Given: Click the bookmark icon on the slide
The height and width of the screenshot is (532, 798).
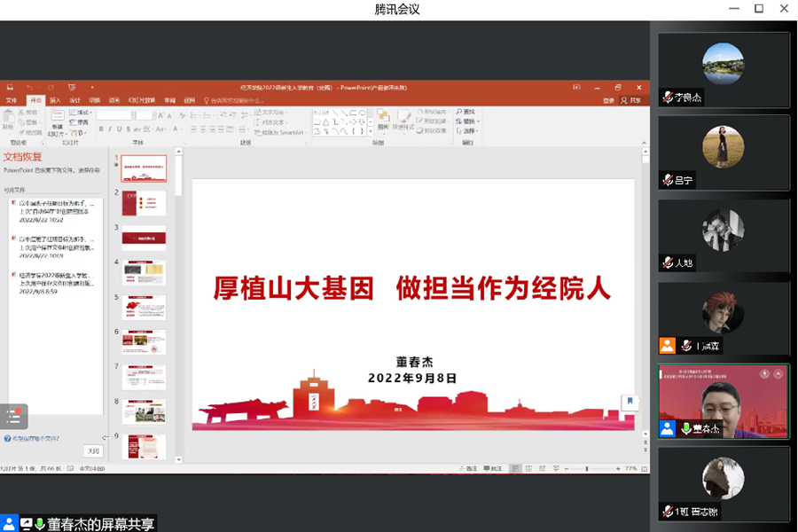Looking at the screenshot, I should coord(630,402).
